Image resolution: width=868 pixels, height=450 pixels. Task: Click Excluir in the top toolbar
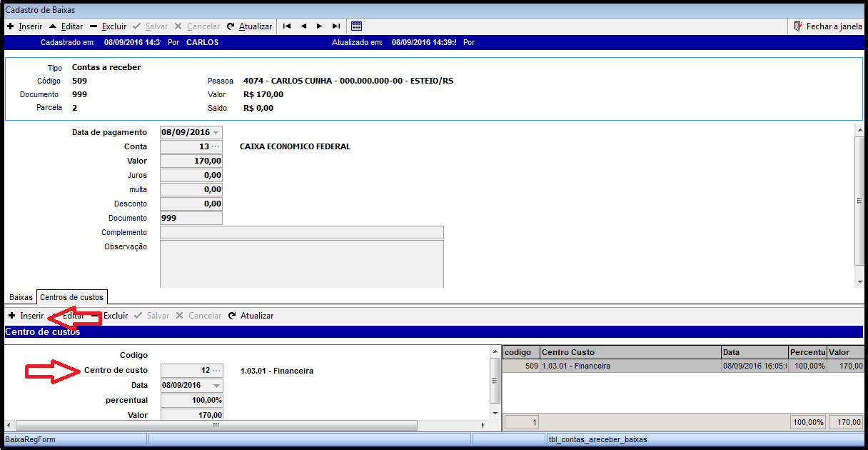click(108, 26)
